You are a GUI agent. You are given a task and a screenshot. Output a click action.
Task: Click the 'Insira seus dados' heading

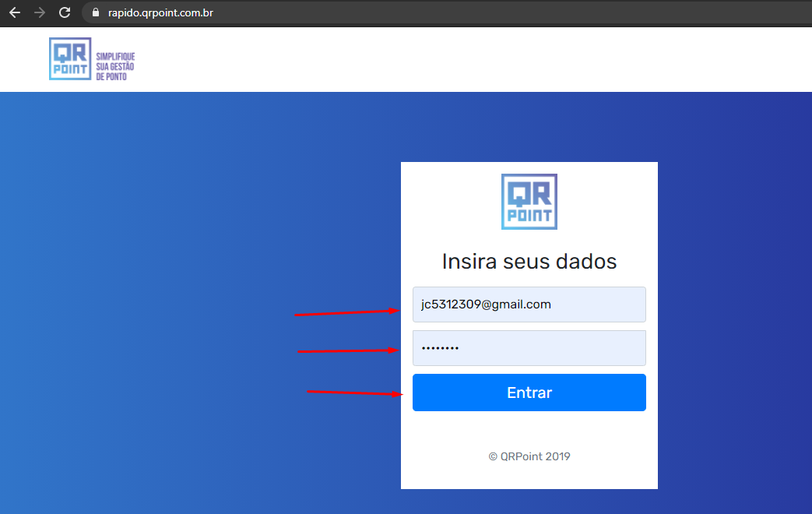pos(529,261)
